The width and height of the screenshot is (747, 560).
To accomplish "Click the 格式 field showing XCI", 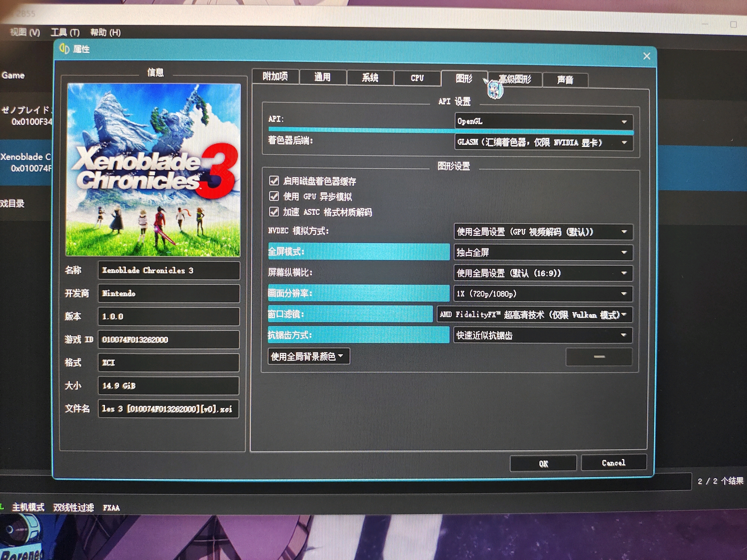I will 169,363.
